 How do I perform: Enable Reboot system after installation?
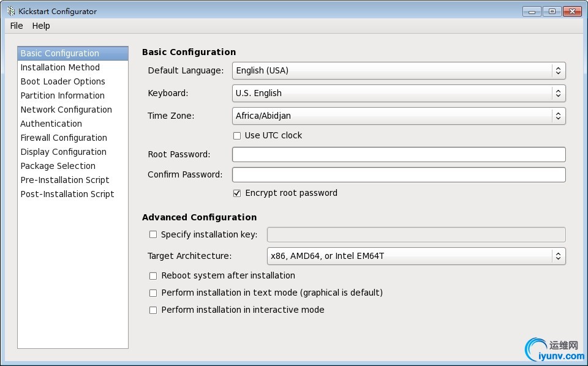tap(153, 276)
